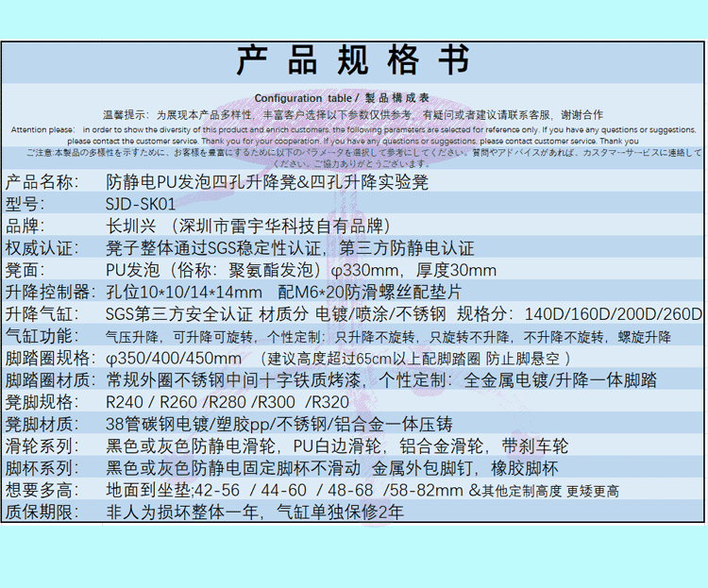Click the label 滑轮系列:

tap(42, 446)
